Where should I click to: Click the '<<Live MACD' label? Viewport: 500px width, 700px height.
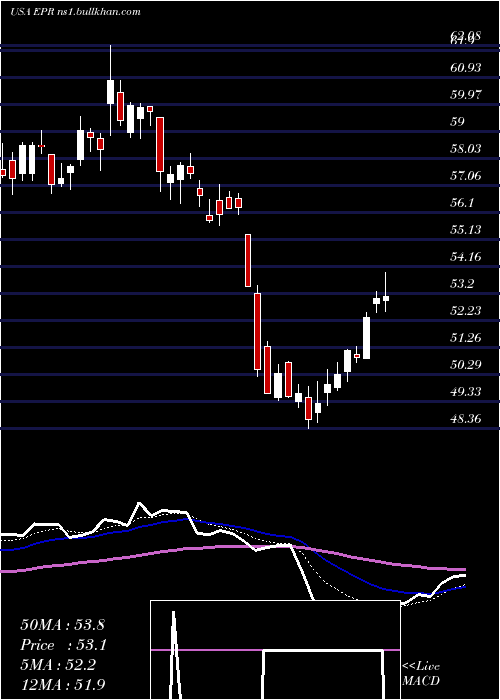421,673
